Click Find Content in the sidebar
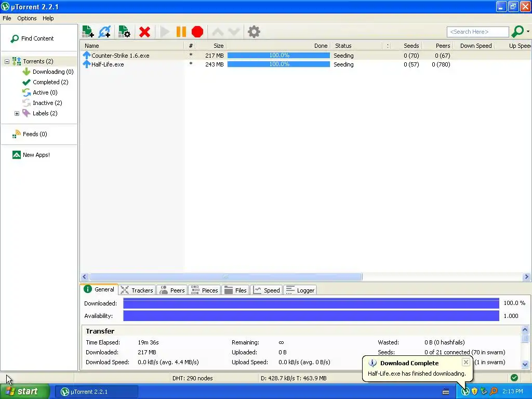 (32, 38)
